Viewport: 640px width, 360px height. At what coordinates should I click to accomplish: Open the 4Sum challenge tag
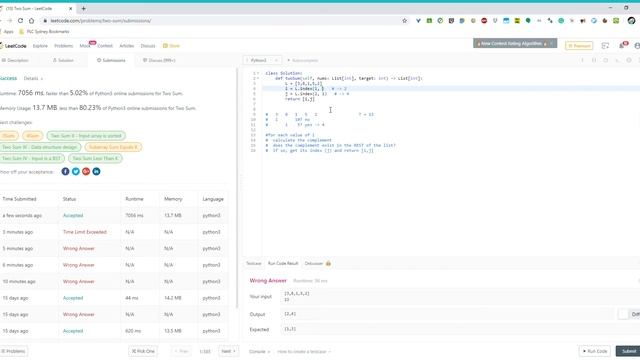(32, 136)
